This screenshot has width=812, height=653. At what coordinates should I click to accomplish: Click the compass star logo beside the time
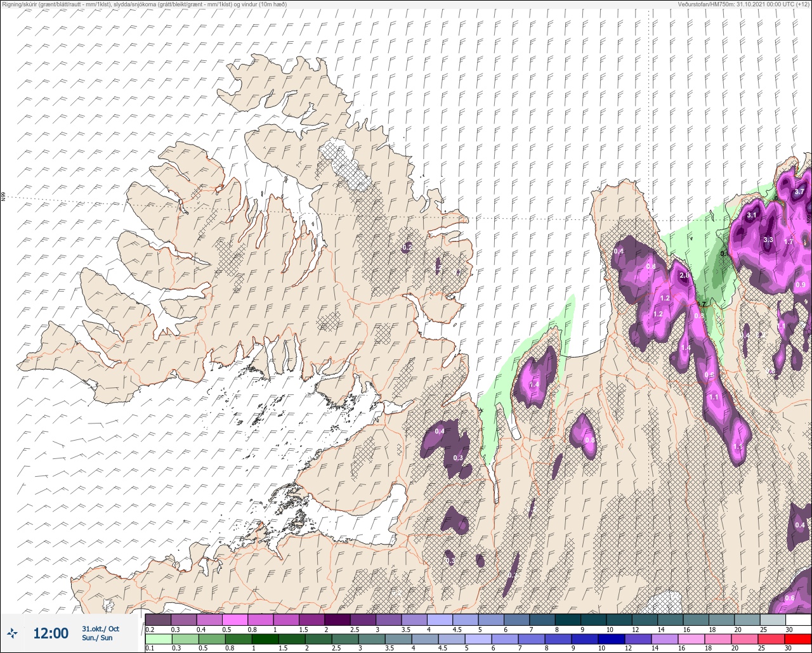tap(13, 633)
